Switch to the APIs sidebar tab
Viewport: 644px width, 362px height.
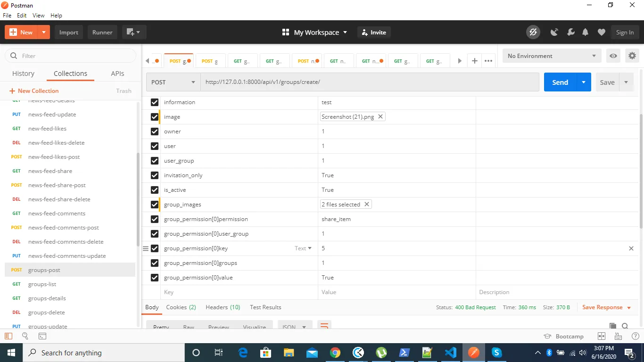click(x=117, y=74)
